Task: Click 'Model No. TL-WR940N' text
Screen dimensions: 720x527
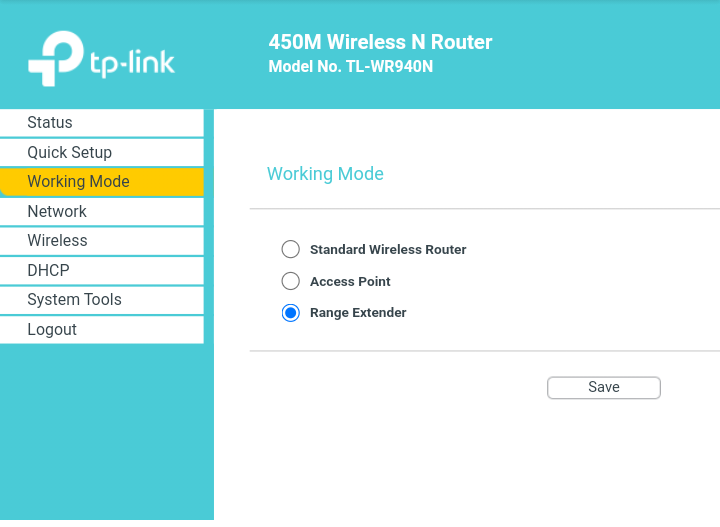Action: [x=351, y=67]
